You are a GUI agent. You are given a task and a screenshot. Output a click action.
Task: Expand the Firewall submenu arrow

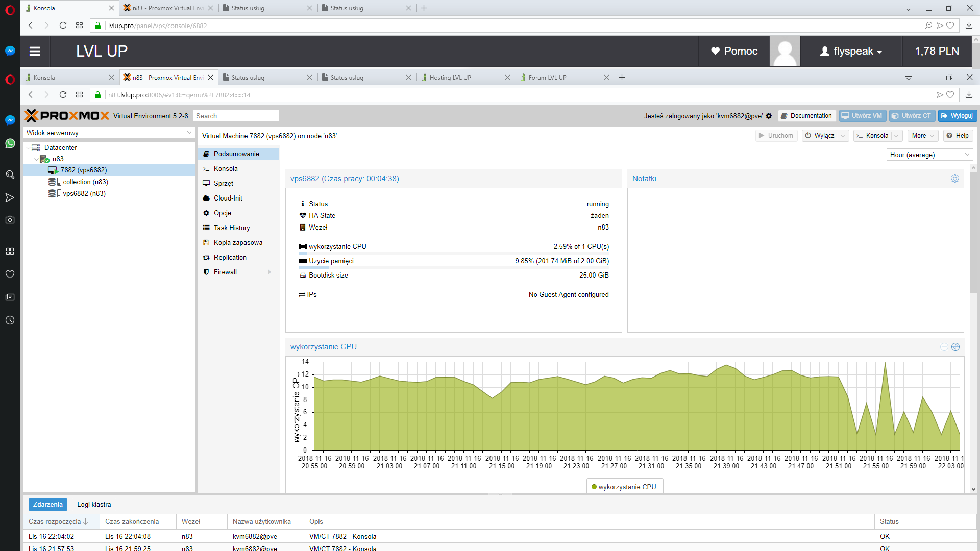(269, 272)
